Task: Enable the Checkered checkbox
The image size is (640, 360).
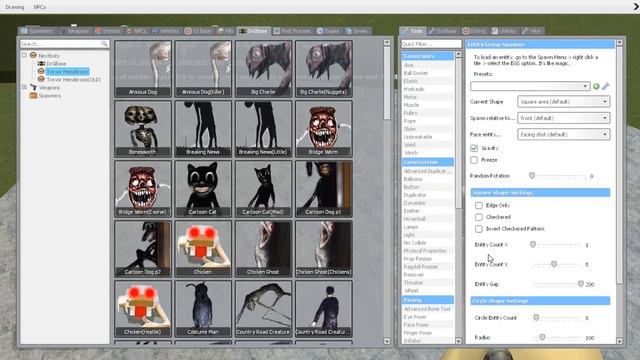Action: (x=479, y=217)
